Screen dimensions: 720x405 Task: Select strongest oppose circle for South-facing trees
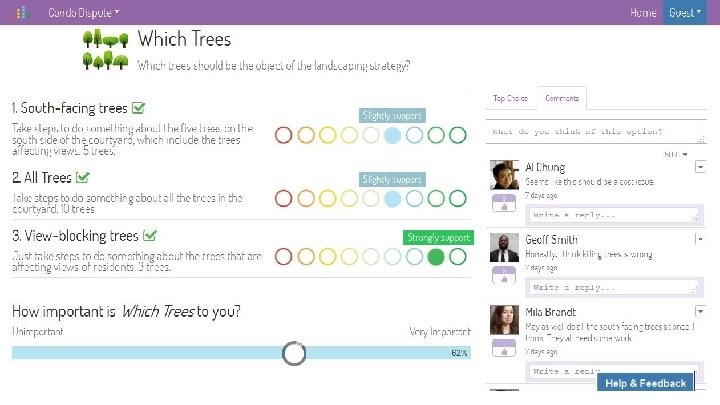283,135
